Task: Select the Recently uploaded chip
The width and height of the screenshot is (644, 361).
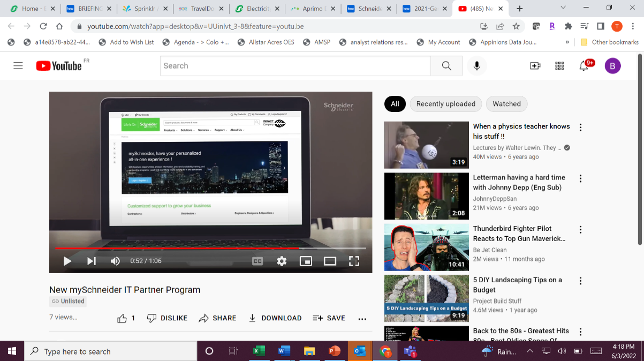Action: tap(446, 104)
